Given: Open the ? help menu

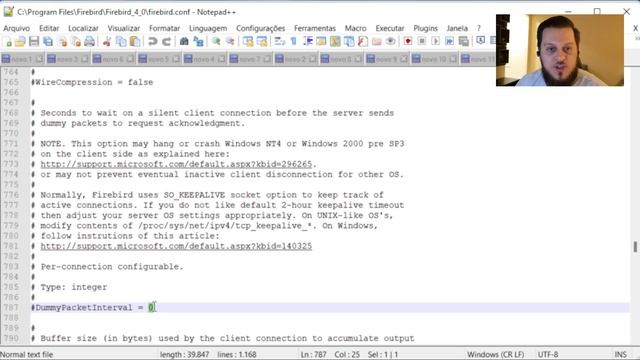Looking at the screenshot, I should click(479, 28).
